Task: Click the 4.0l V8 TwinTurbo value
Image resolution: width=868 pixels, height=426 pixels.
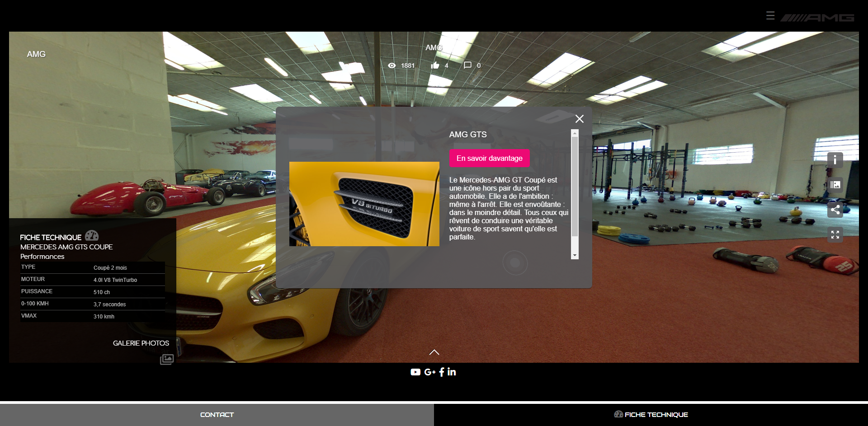Action: (115, 280)
